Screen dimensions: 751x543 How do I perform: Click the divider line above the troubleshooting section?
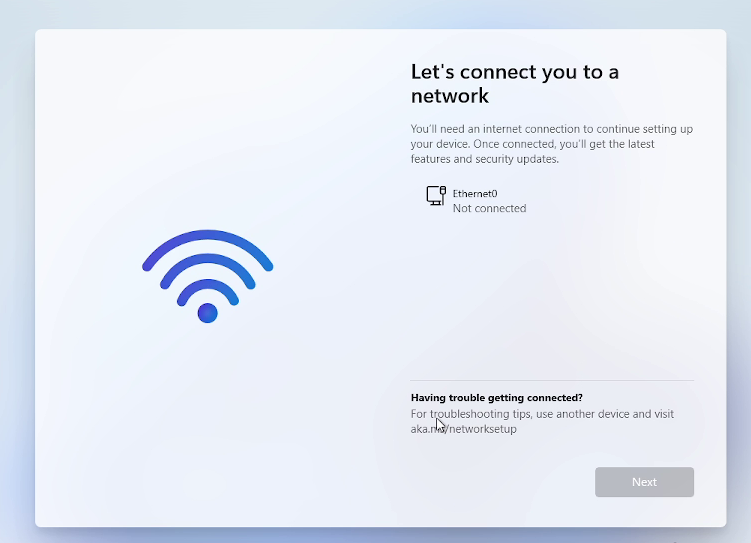coord(552,381)
